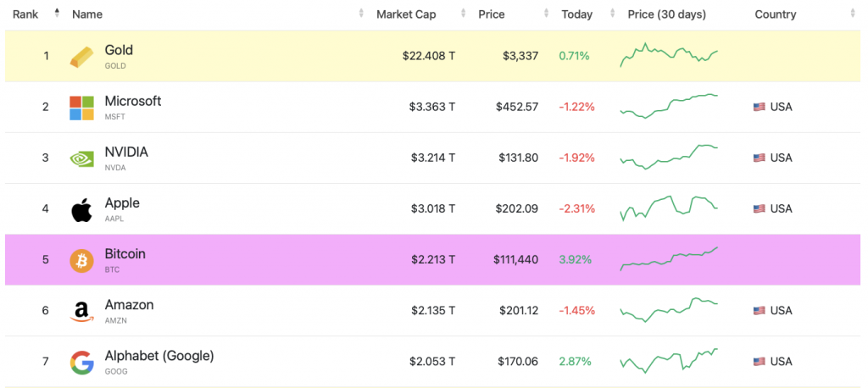Click Bitcoin's 30-day price chart

(x=669, y=259)
